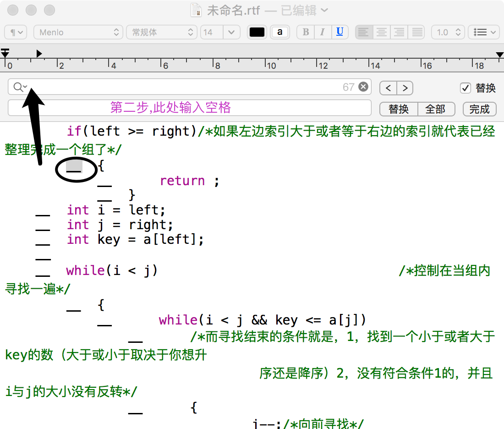Open the Menlo font family dropdown

click(78, 32)
